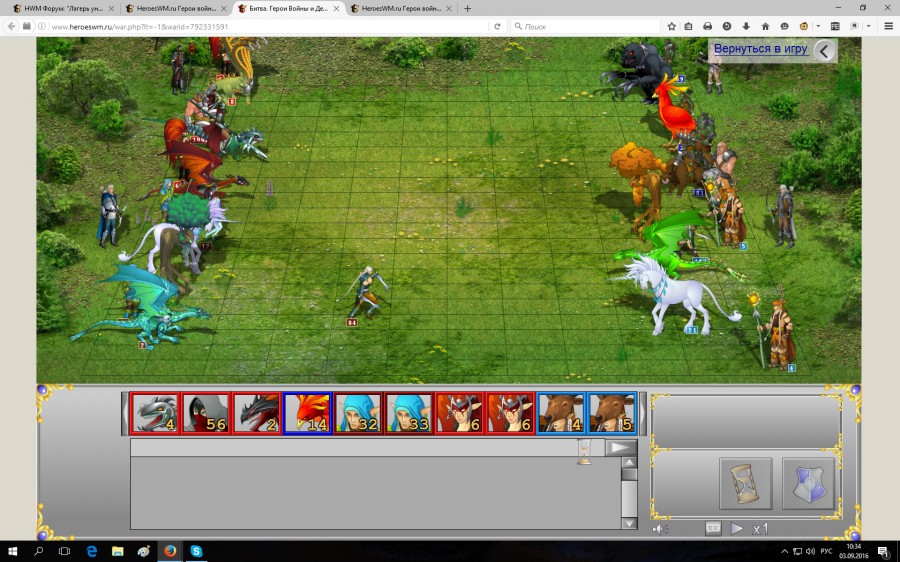Select the blue-hooded elf portrait with 32

358,413
